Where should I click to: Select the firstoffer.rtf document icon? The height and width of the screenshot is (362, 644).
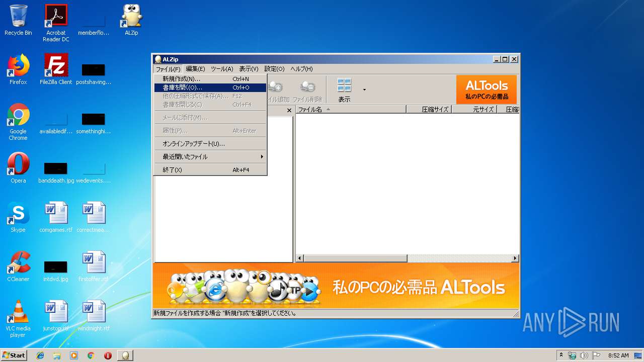click(x=94, y=266)
